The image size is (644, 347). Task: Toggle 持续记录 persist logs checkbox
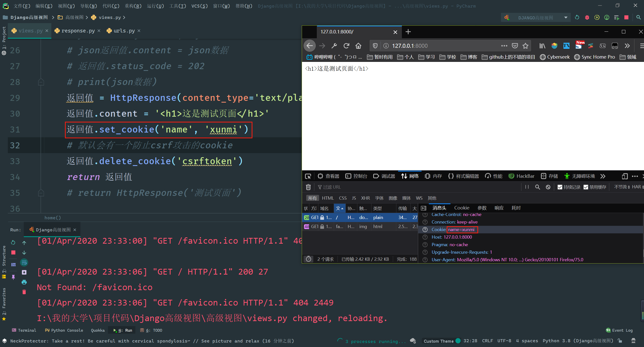(x=560, y=187)
